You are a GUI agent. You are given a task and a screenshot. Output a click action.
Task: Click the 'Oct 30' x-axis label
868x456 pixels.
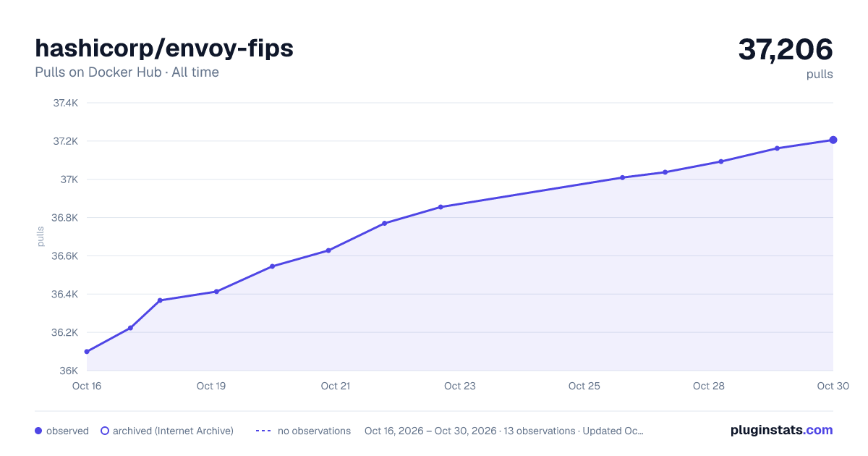(833, 386)
